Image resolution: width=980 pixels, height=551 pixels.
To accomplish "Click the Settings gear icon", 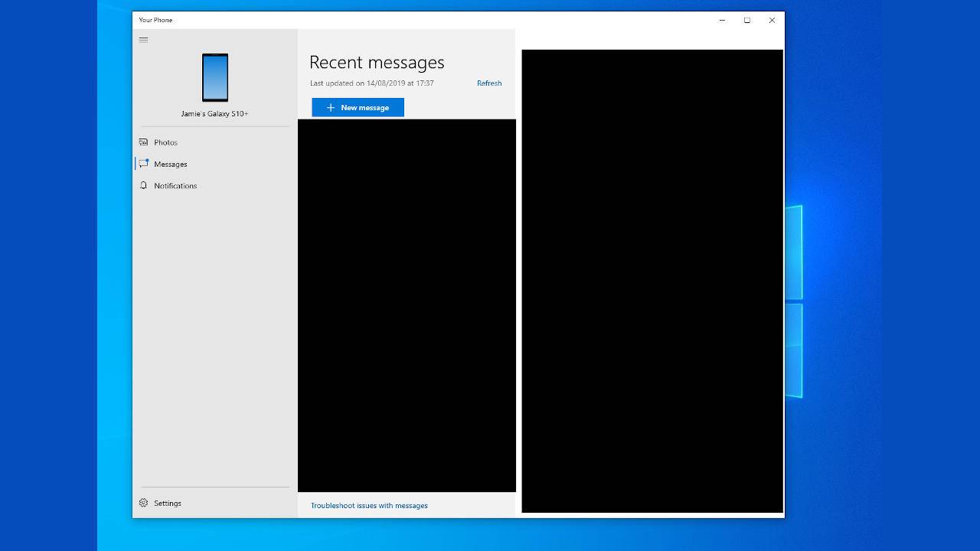I will (143, 503).
